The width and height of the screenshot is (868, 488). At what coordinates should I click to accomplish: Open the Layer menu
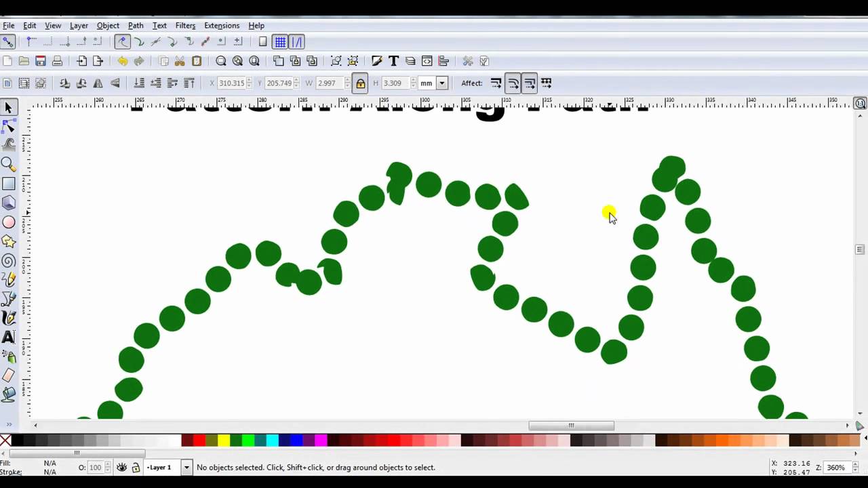[x=79, y=26]
